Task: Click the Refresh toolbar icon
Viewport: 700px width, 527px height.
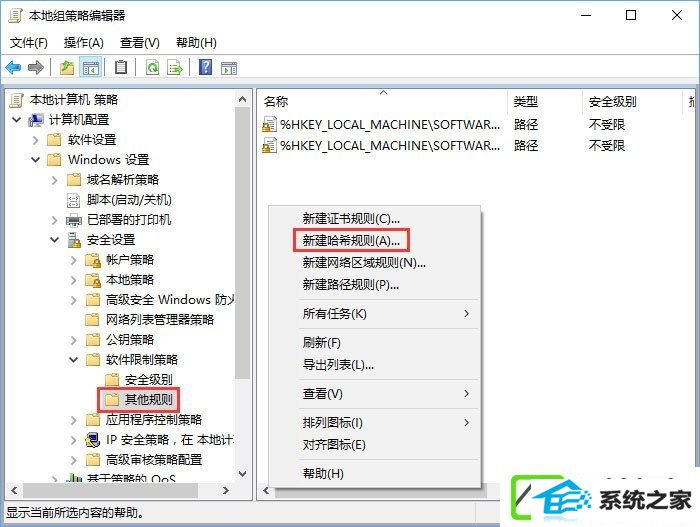Action: pyautogui.click(x=152, y=68)
